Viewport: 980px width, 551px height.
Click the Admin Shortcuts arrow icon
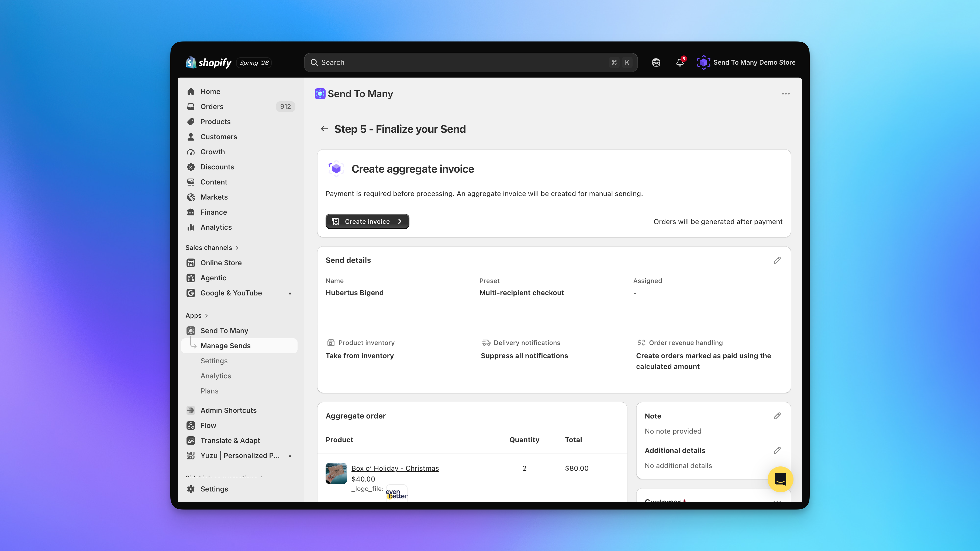click(x=191, y=410)
